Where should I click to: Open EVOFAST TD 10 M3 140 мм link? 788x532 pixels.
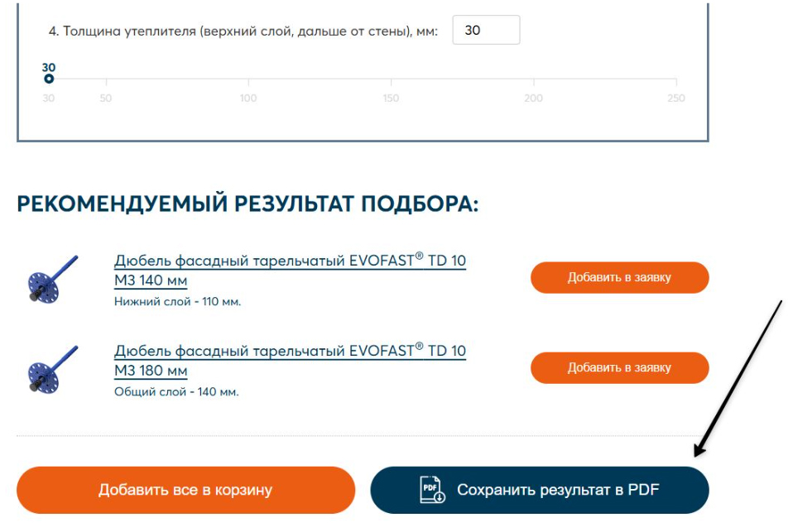[x=290, y=270]
